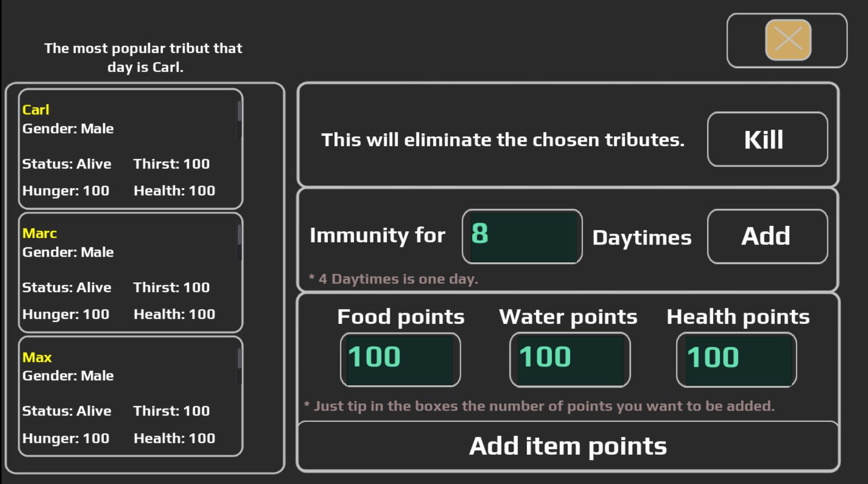
Task: Click the scrollbar in Carl's card
Action: [x=239, y=113]
